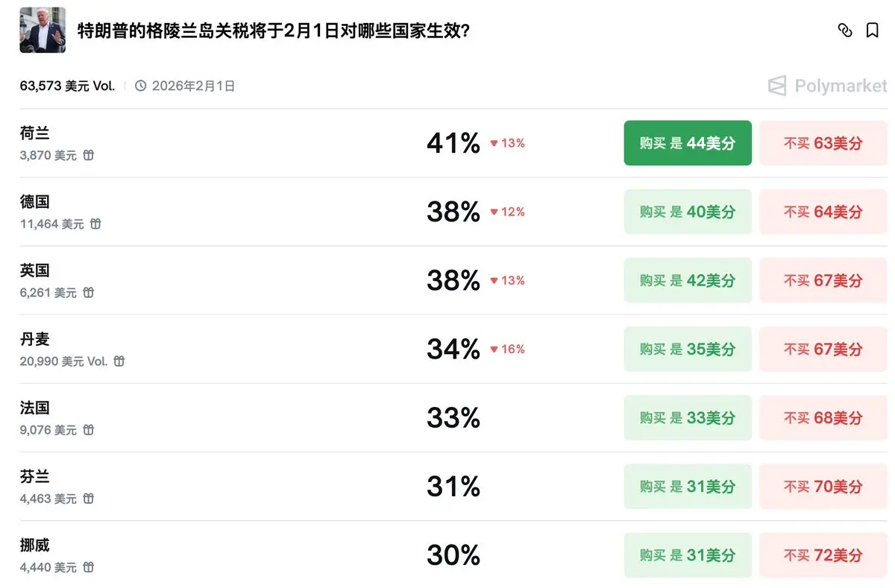Bookmark this market with the bookmark icon

click(872, 31)
